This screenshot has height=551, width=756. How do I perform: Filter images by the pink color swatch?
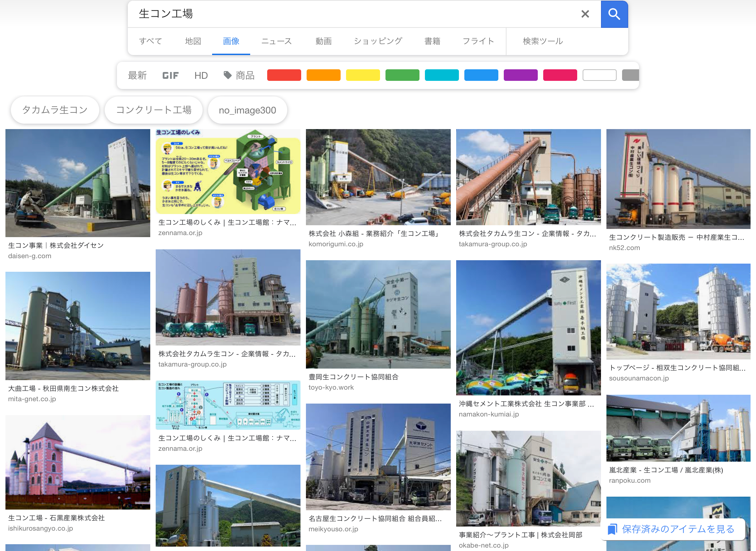point(560,75)
